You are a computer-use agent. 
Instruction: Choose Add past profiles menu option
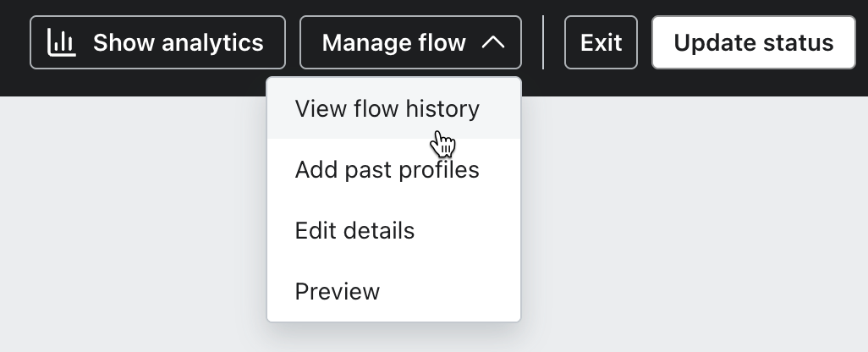click(x=387, y=170)
